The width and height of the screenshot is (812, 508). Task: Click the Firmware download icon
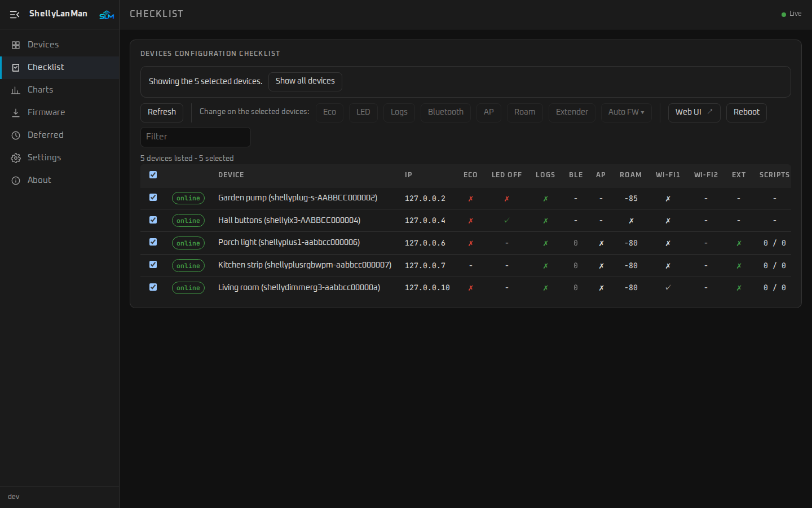pyautogui.click(x=16, y=113)
